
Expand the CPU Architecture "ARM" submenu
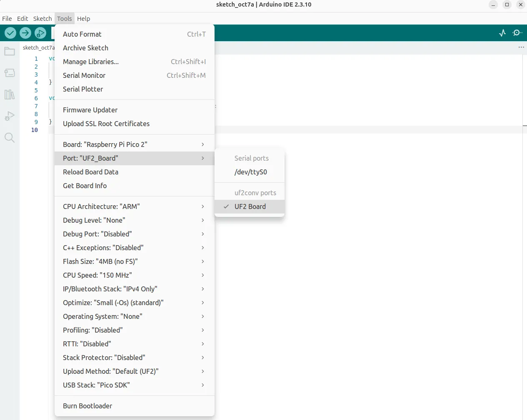pos(135,206)
